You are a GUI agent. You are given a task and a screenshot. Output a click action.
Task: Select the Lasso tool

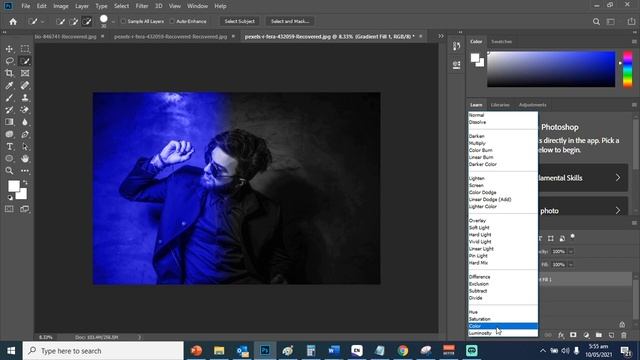click(9, 61)
